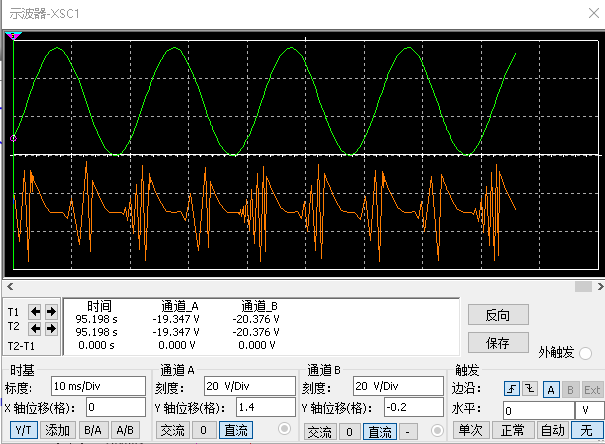Image resolution: width=605 pixels, height=444 pixels.
Task: Select rising edge trigger icon
Action: [512, 389]
